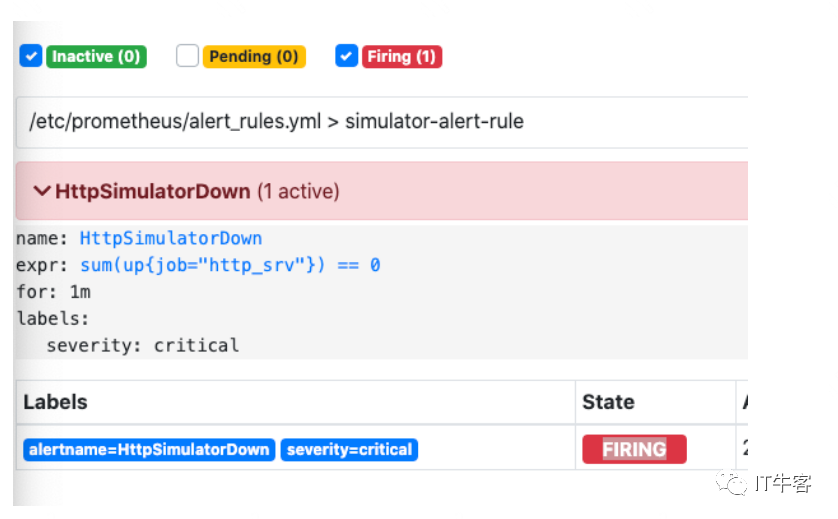The width and height of the screenshot is (838, 519).
Task: Open the HttpSimulatorDown name link
Action: (171, 238)
